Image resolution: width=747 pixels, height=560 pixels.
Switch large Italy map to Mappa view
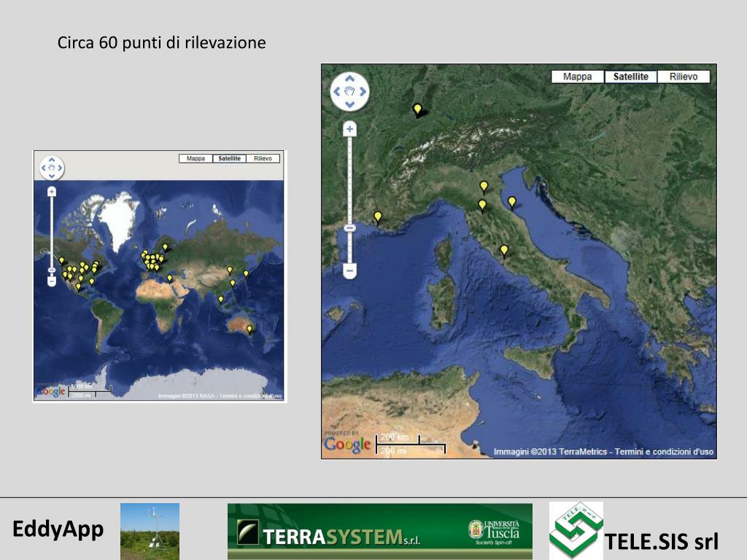tap(578, 77)
